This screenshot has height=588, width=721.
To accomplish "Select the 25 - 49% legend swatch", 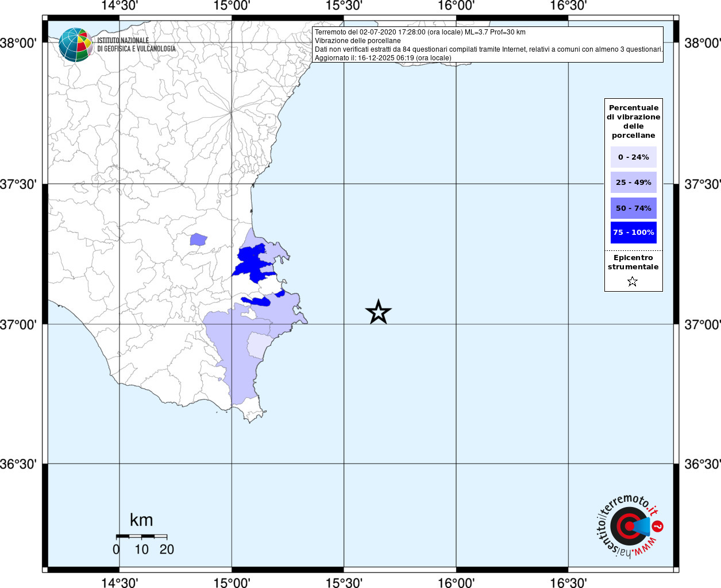I will pos(633,182).
